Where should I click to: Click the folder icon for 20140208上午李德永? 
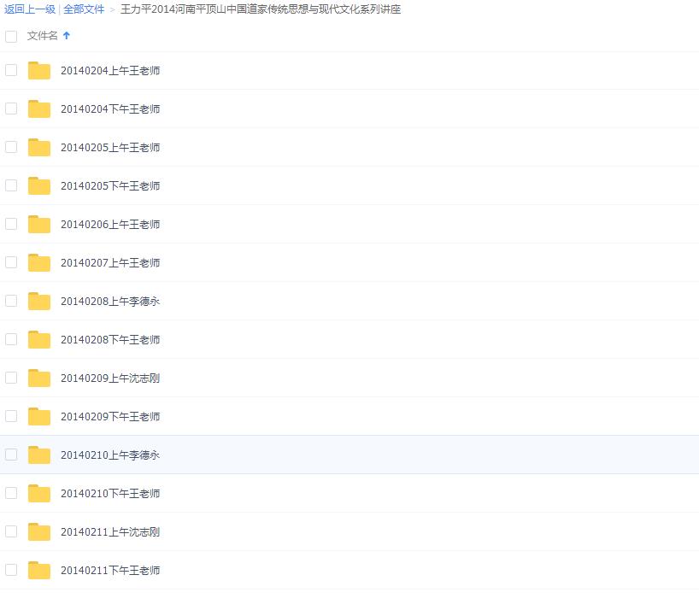(39, 302)
